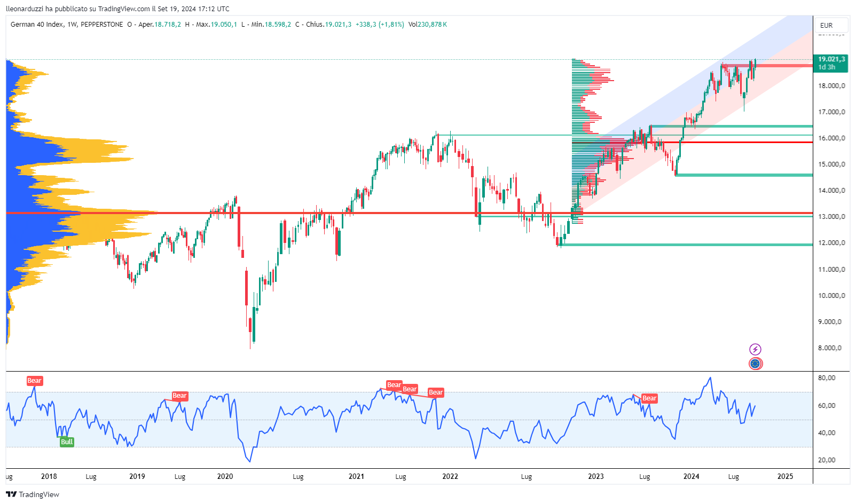
Task: Click the 16.000,0 price axis label
Action: (832, 138)
